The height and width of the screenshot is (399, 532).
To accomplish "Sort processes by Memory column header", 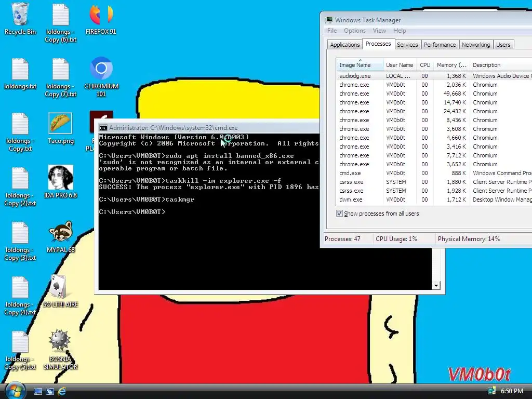I will (x=451, y=64).
